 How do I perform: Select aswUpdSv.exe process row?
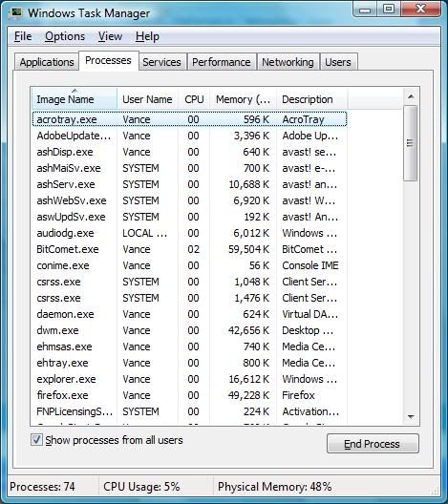[x=190, y=217]
